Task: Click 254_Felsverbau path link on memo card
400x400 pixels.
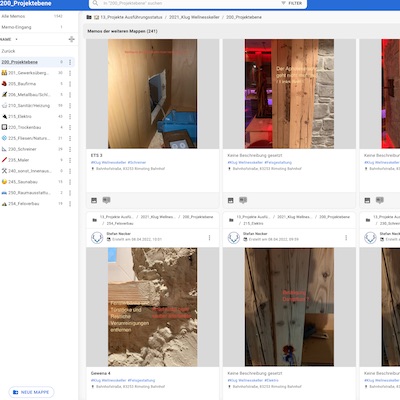Action: tap(120, 223)
